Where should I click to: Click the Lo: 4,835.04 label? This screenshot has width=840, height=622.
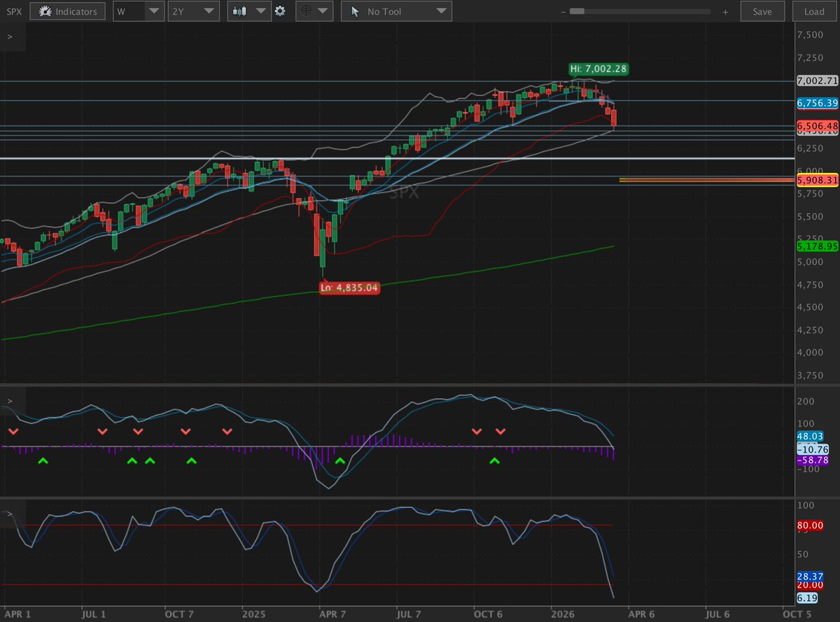point(350,287)
